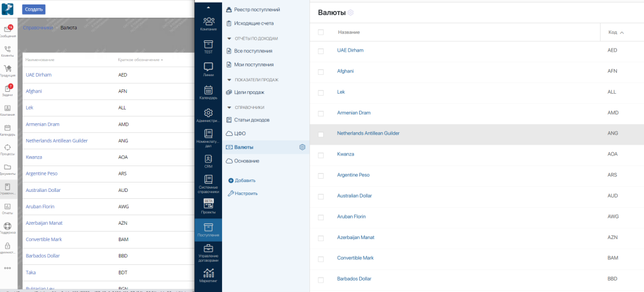Open Компания icon in left window sidebar
The height and width of the screenshot is (292, 644).
click(8, 108)
